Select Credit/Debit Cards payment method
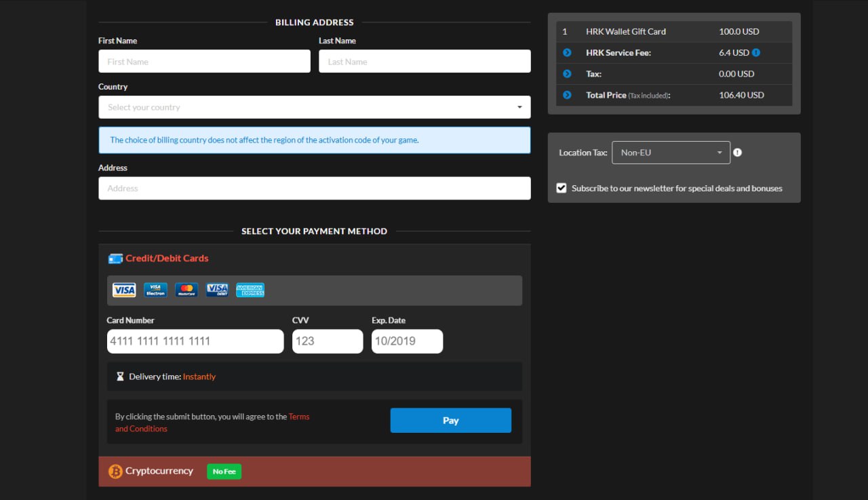 [167, 258]
